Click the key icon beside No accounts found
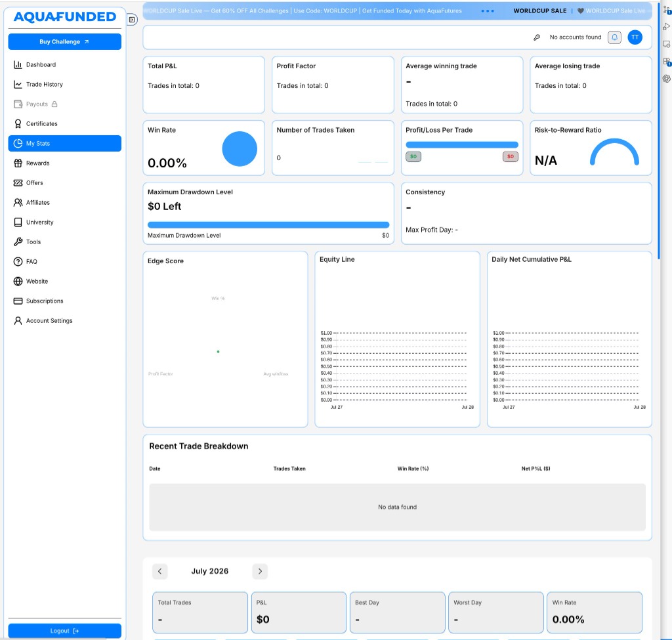Viewport: 672px width, 640px height. pos(537,37)
